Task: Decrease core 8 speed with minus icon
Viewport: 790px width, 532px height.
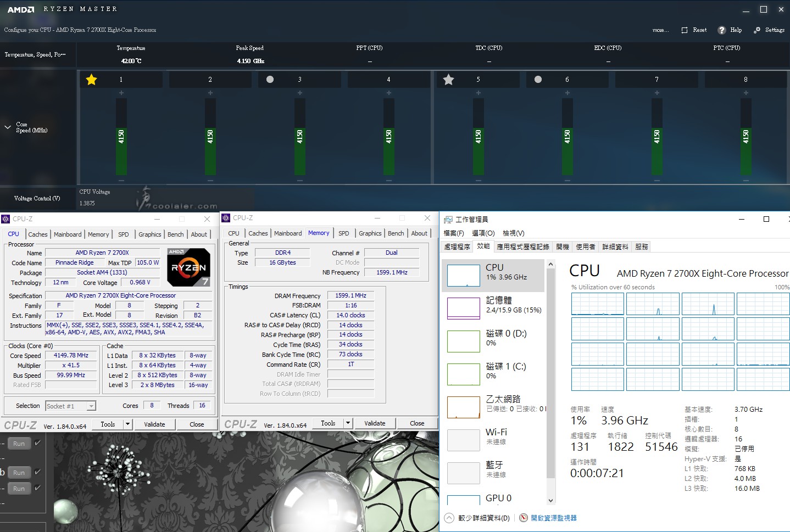Action: [746, 181]
